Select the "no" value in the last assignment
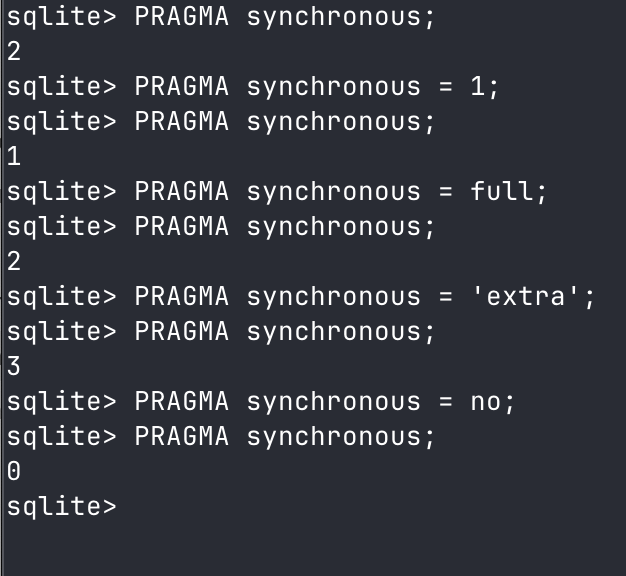This screenshot has height=576, width=626. (486, 401)
